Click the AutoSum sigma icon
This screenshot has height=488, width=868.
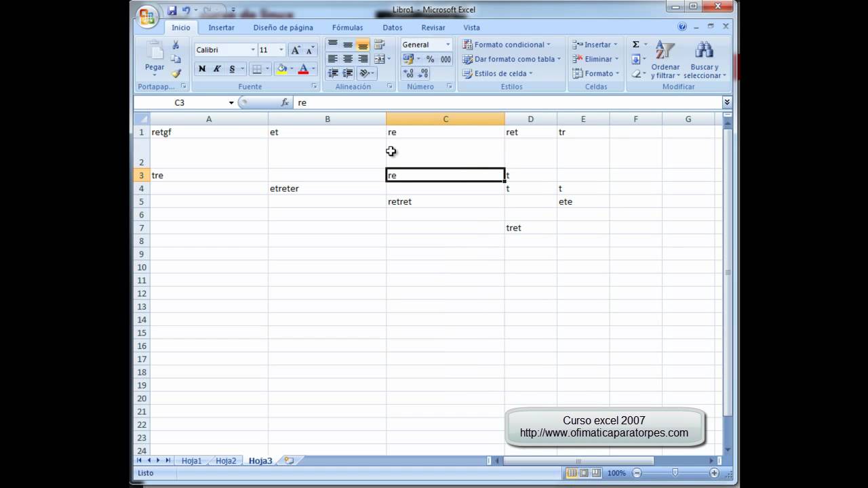636,44
